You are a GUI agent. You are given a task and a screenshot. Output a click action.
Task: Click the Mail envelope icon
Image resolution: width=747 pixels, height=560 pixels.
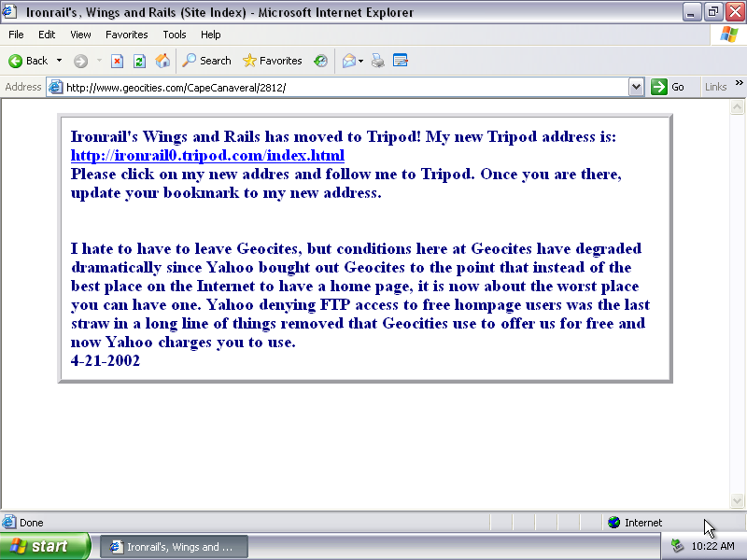point(348,61)
